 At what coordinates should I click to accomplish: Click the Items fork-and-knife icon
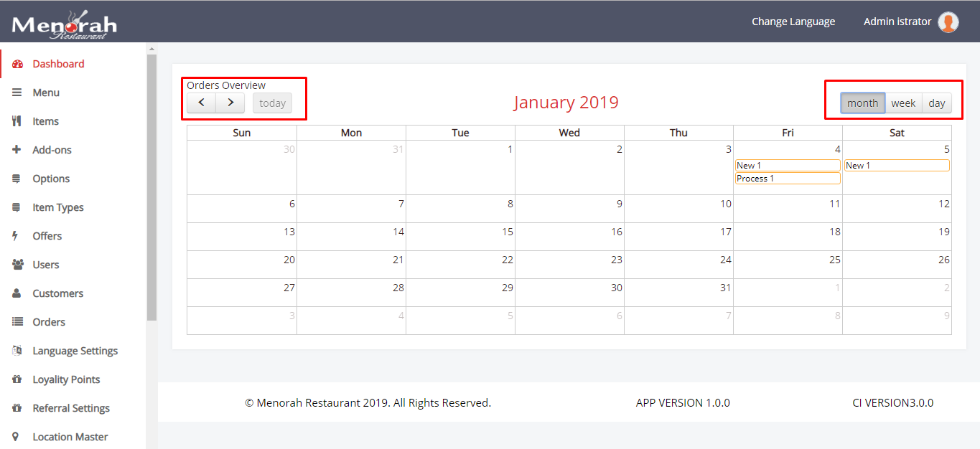click(x=17, y=121)
